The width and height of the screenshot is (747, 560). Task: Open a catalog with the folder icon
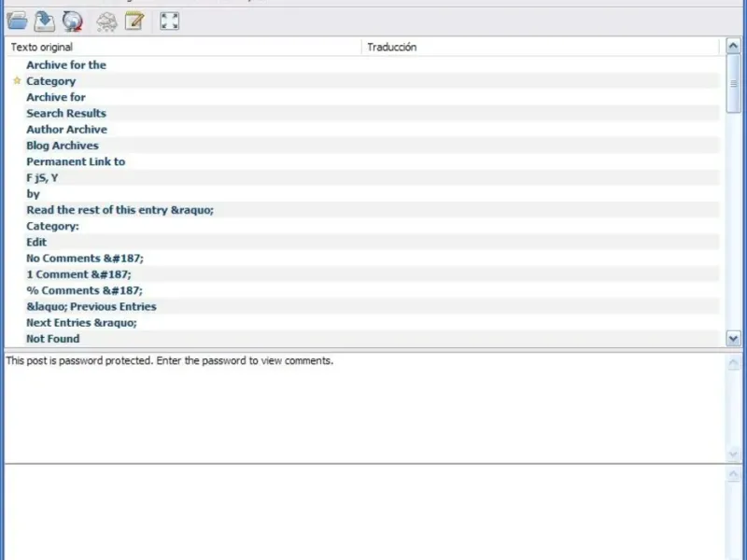(x=18, y=21)
